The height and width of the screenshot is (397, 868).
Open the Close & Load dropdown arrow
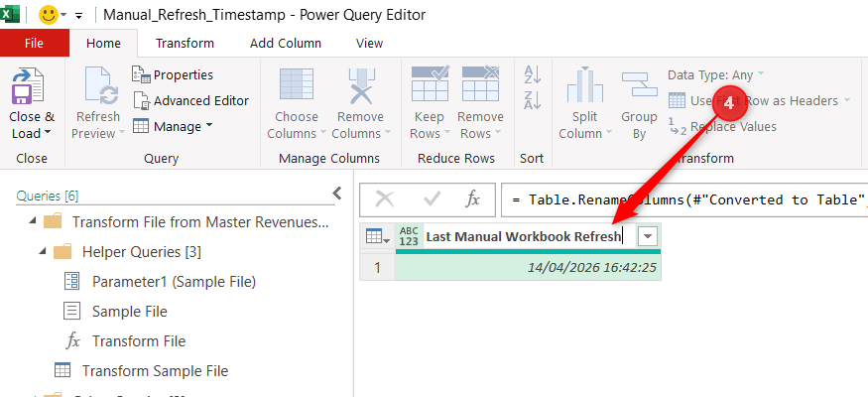47,133
